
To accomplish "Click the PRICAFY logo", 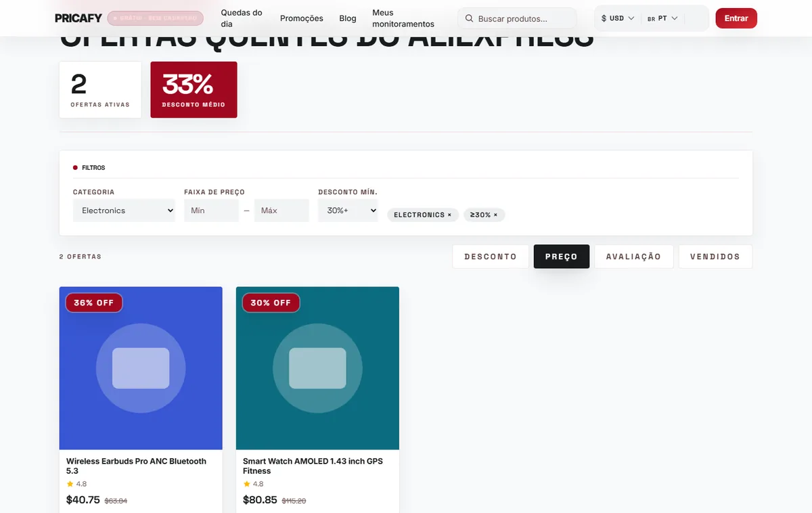I will coord(78,18).
